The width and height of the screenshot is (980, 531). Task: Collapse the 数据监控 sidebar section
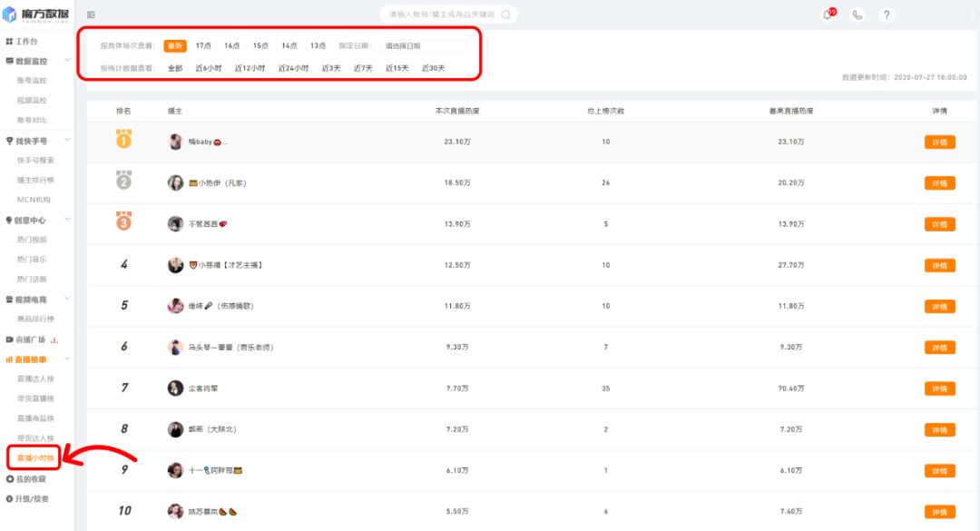coord(67,61)
